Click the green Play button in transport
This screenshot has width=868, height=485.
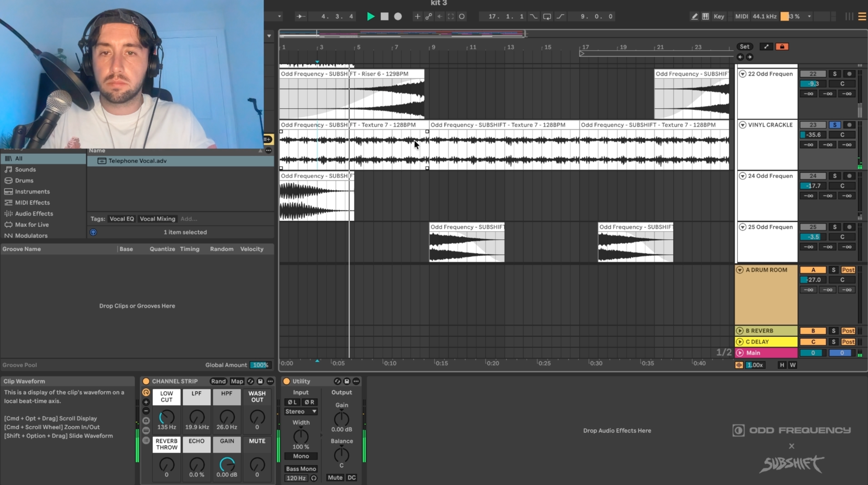pos(371,16)
